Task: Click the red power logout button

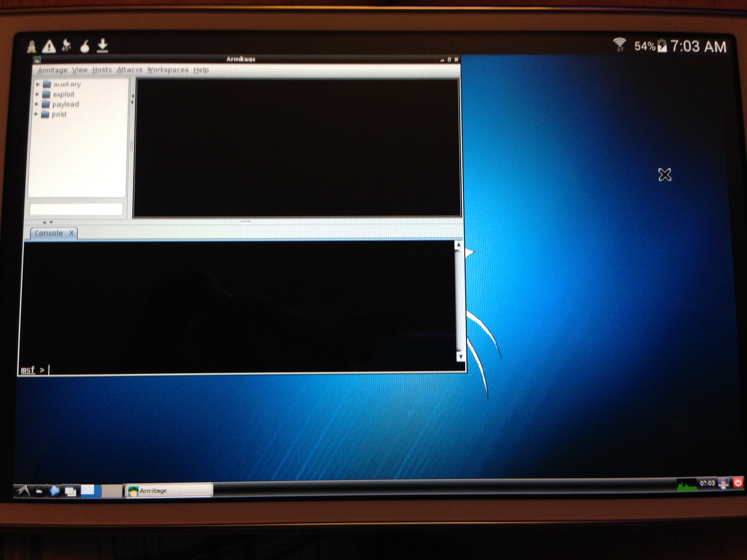Action: pos(738,483)
